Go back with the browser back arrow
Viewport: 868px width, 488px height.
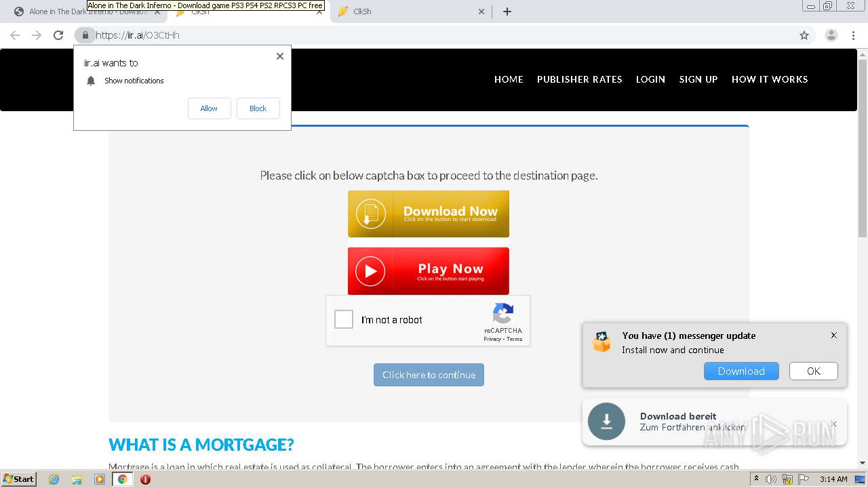15,35
